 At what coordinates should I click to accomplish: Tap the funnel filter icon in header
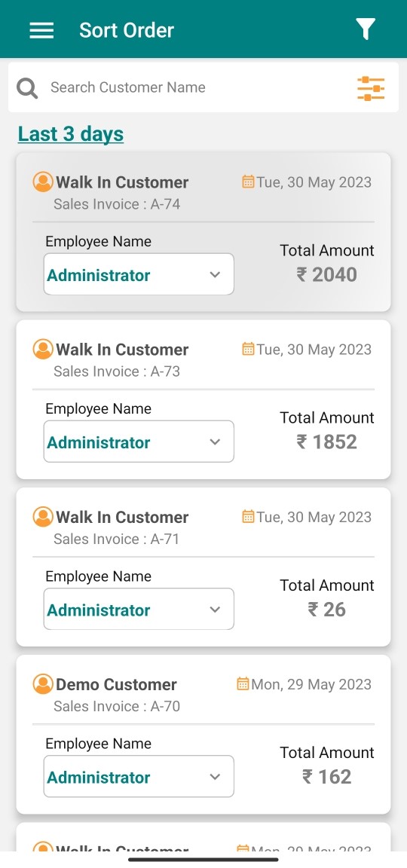click(x=366, y=29)
